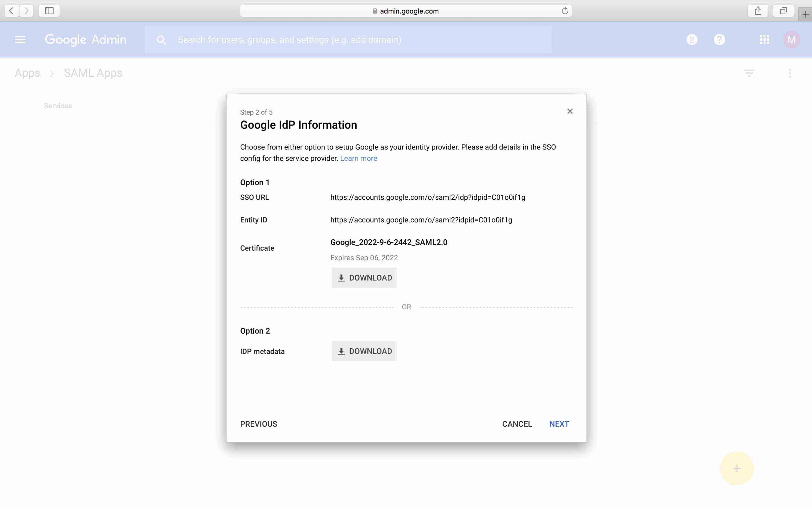Select the Entity ID URL value
The height and width of the screenshot is (508, 812).
click(421, 220)
